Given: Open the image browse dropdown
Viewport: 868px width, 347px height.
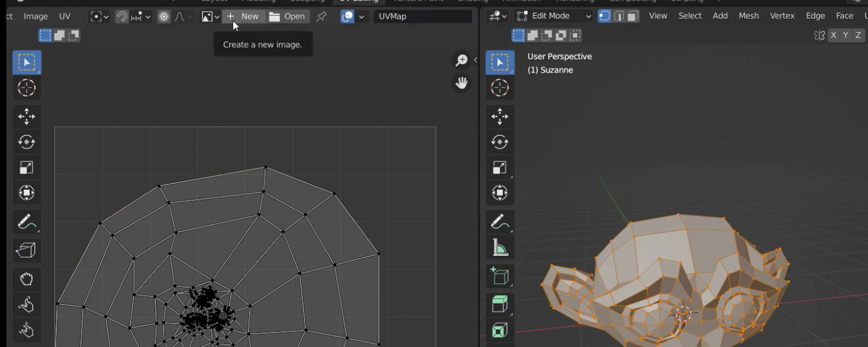Looking at the screenshot, I should pos(210,16).
